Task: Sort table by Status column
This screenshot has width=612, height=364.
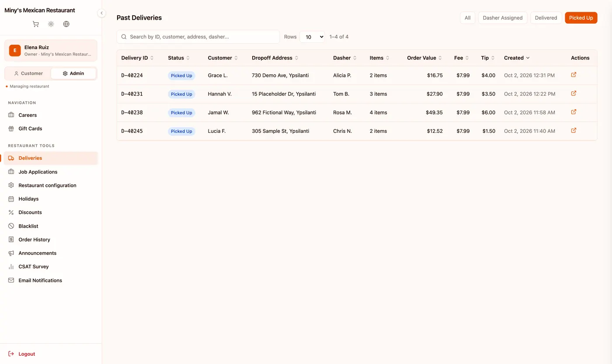Action: pos(179,58)
